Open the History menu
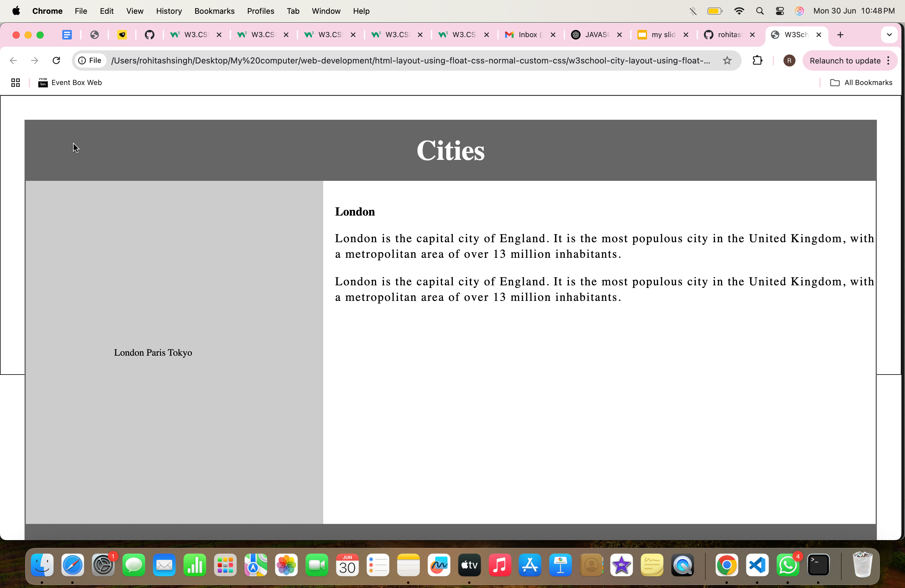This screenshot has width=905, height=588. (x=169, y=11)
